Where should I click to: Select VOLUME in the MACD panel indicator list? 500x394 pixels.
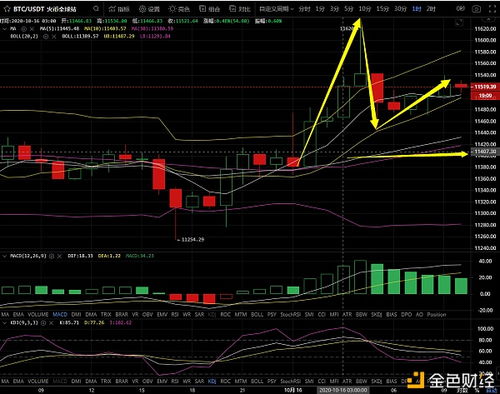[38, 314]
